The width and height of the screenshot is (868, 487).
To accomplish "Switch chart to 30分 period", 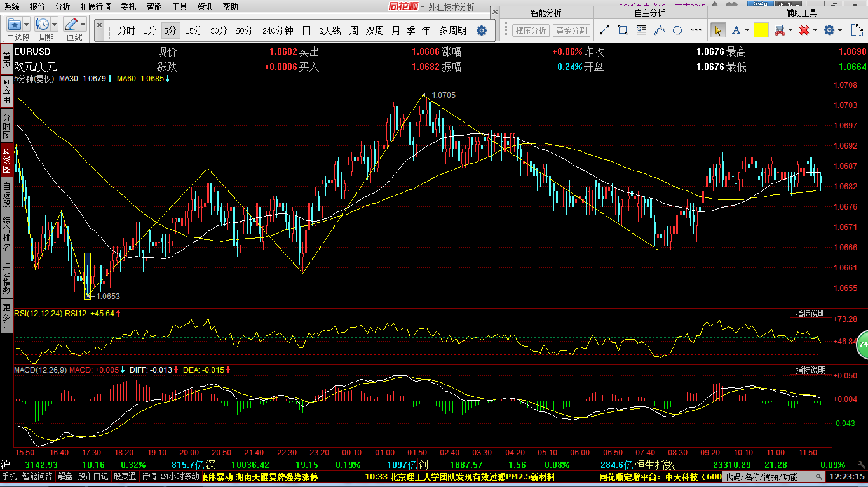I will tap(219, 30).
